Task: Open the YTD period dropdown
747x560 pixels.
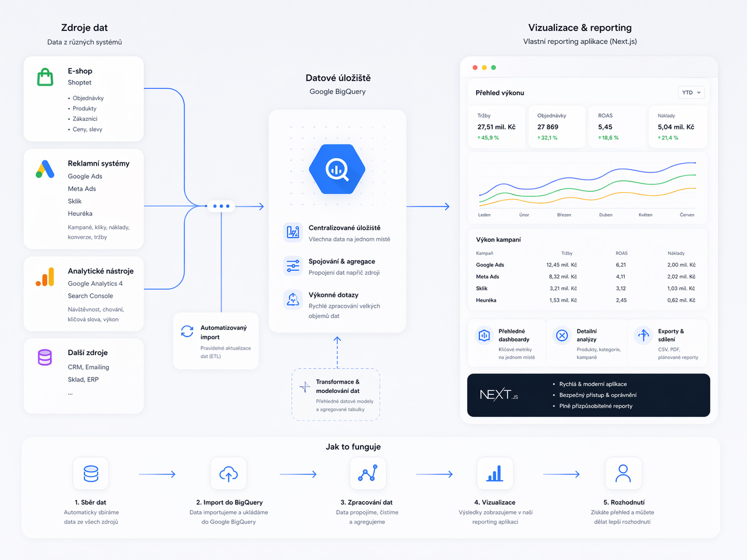Action: click(x=691, y=93)
